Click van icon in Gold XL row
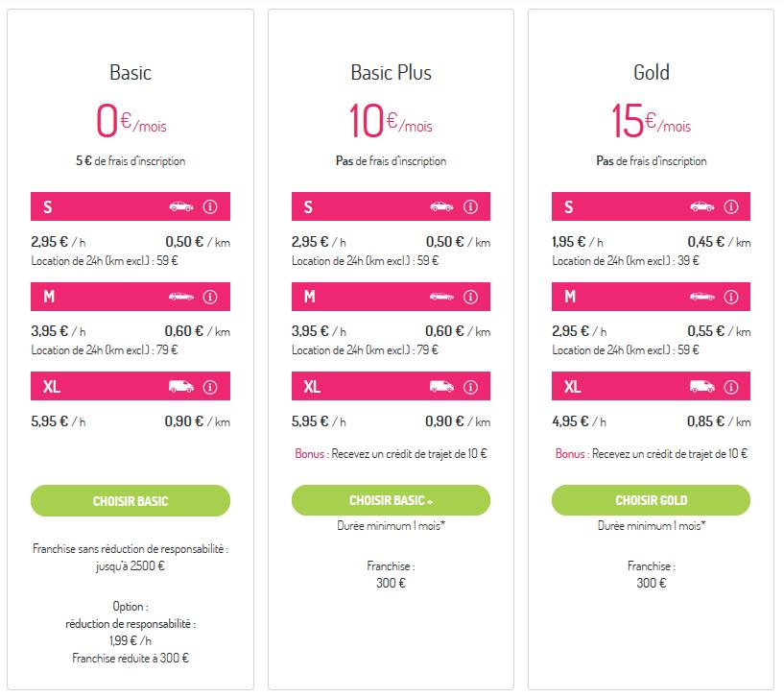The height and width of the screenshot is (697, 784). (701, 387)
